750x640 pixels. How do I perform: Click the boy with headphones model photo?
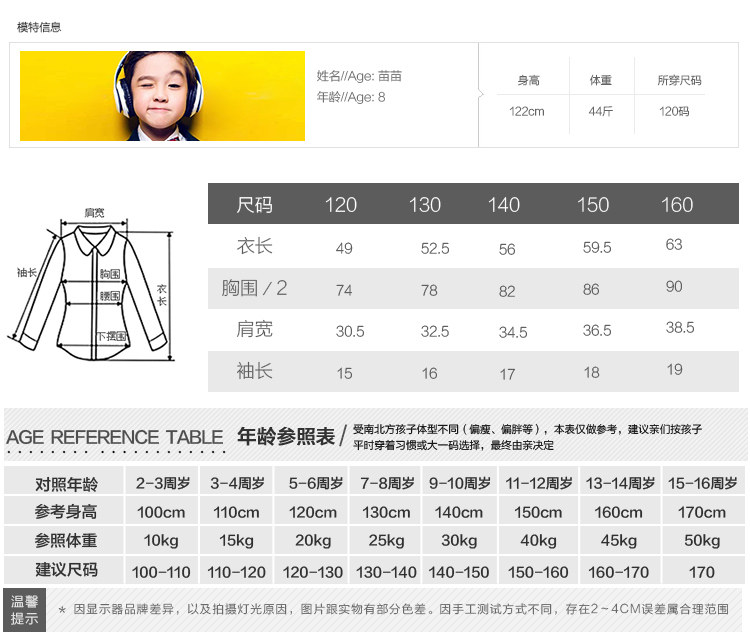coord(162,96)
